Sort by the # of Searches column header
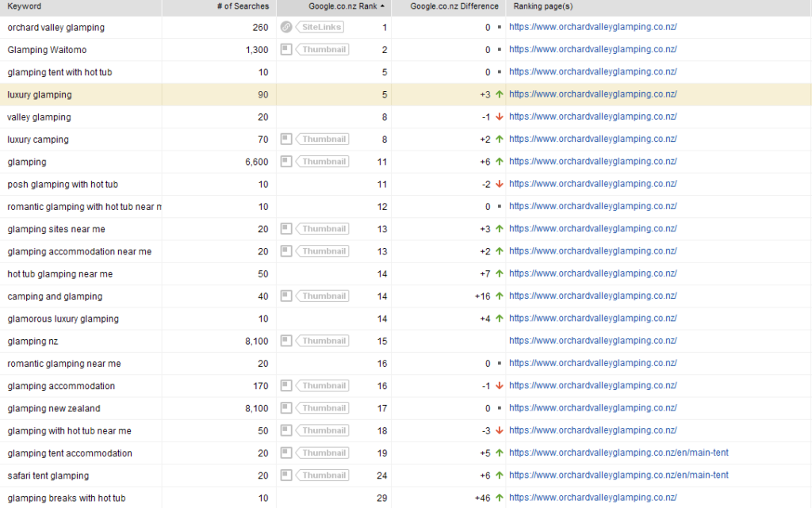The width and height of the screenshot is (812, 508). coord(219,6)
